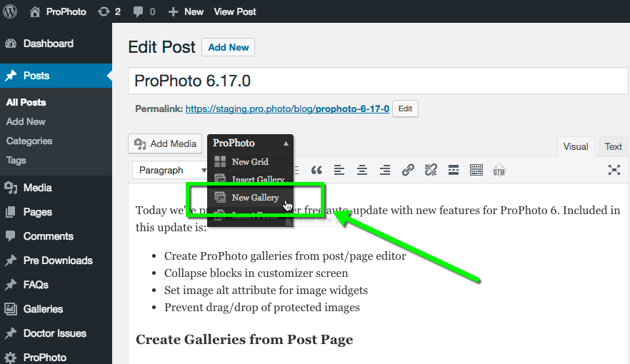This screenshot has width=630, height=364.
Task: Open FAQs in the sidebar
Action: pyautogui.click(x=56, y=285)
